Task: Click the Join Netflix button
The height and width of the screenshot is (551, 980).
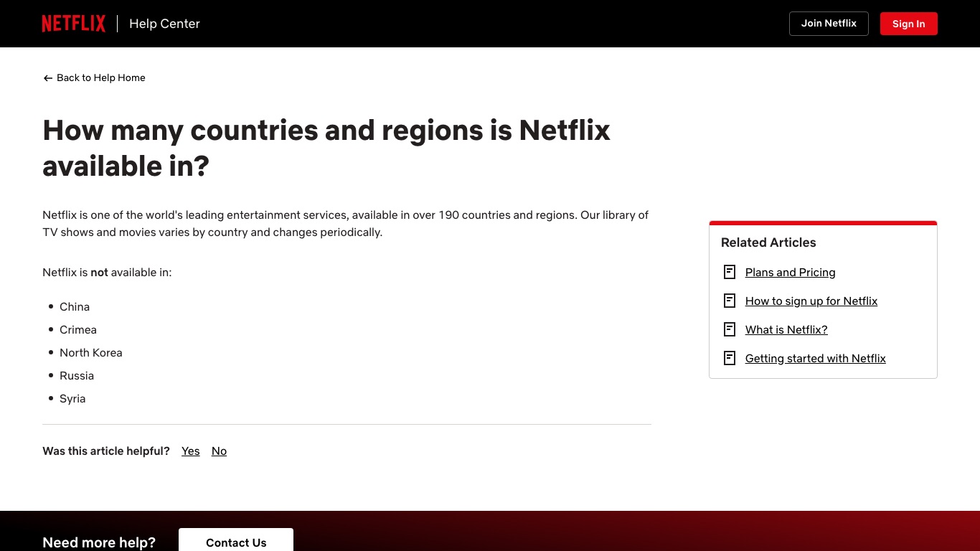Action: tap(829, 24)
